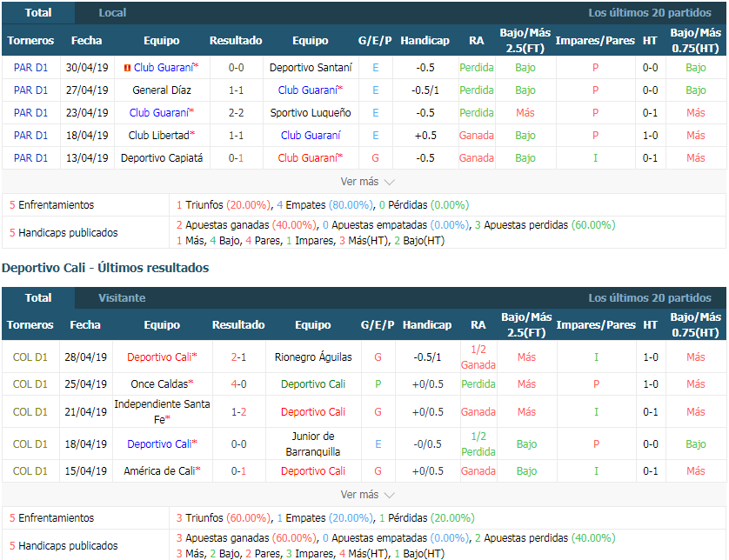Click Junior de Barranquilla team name
This screenshot has width=729, height=560.
pyautogui.click(x=313, y=444)
